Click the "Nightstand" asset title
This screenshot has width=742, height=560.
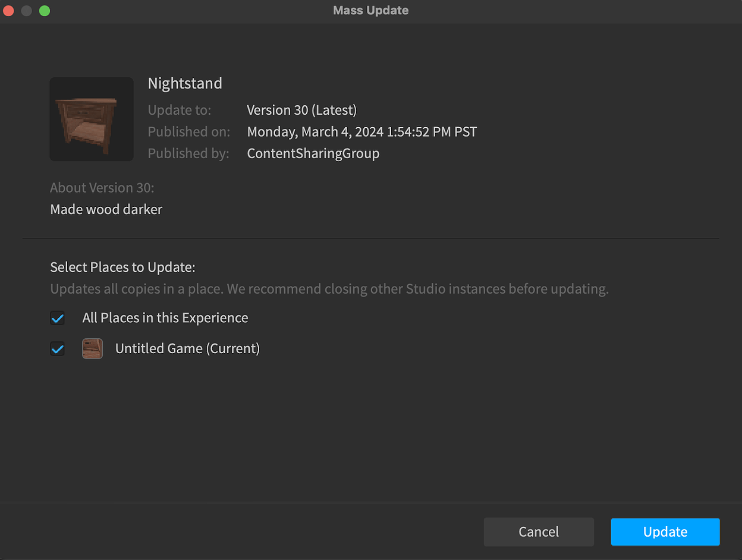pyautogui.click(x=184, y=83)
